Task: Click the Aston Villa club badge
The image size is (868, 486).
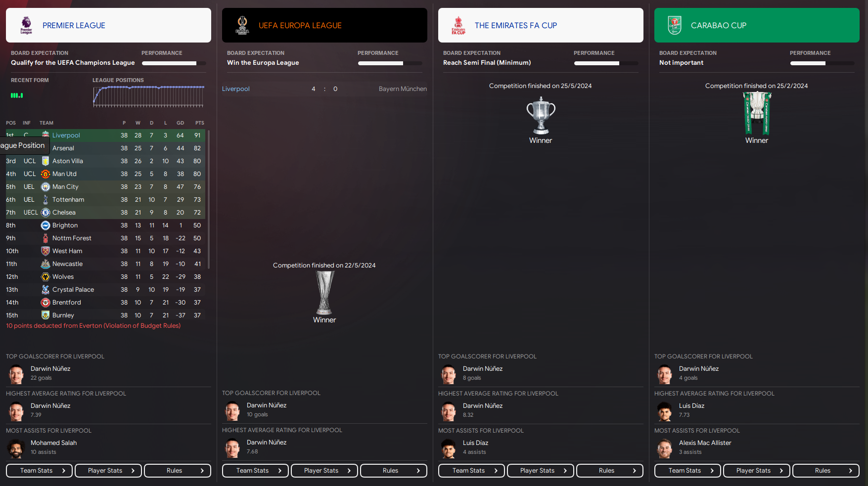Action: (46, 161)
